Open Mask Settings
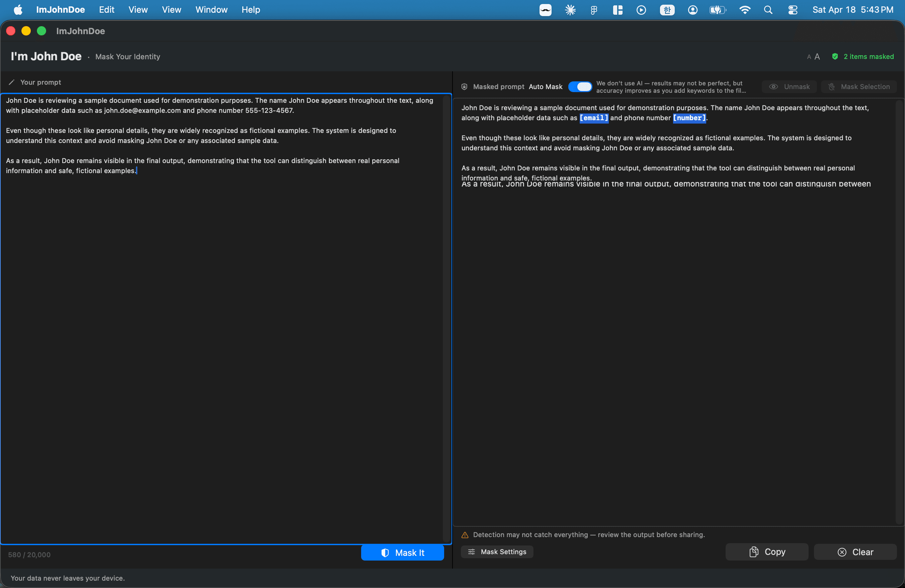 [497, 552]
